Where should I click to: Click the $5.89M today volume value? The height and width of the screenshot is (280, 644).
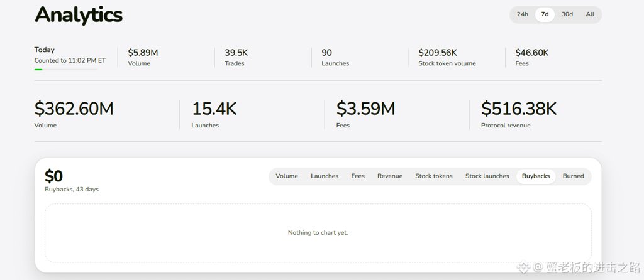coord(143,53)
